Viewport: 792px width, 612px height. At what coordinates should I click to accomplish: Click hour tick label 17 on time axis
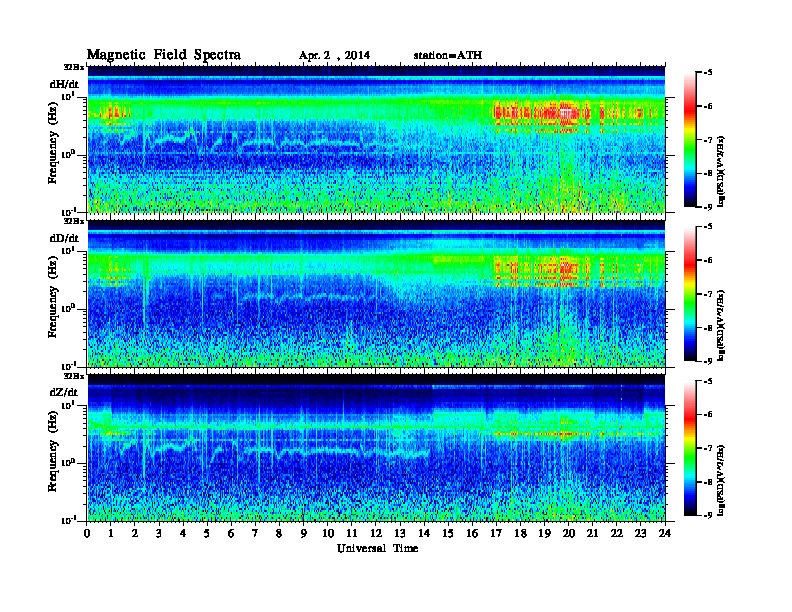point(496,533)
